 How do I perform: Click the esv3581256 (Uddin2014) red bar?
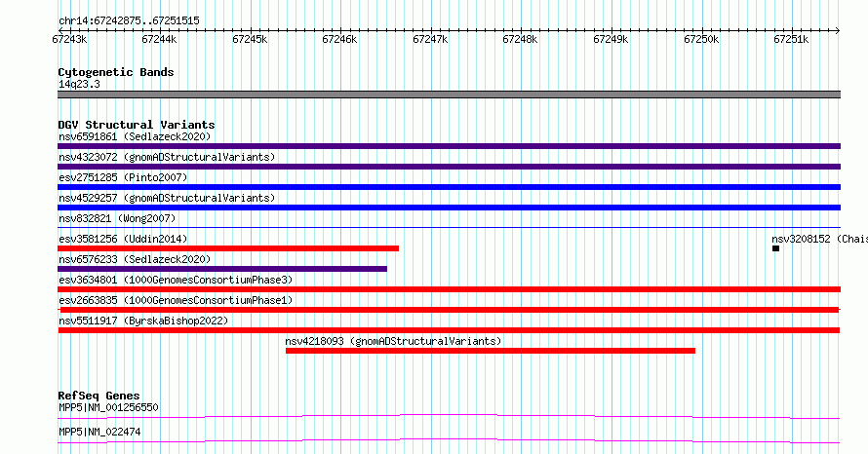(228, 248)
